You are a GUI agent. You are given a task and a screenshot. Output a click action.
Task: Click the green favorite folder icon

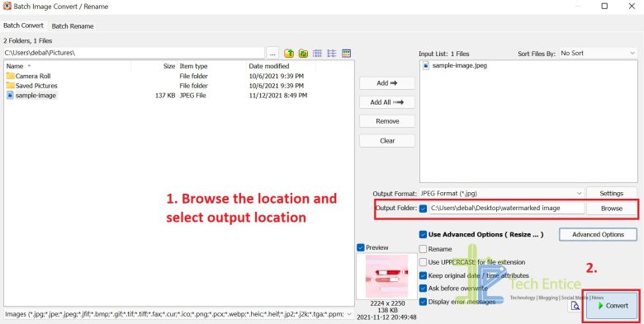(x=303, y=54)
